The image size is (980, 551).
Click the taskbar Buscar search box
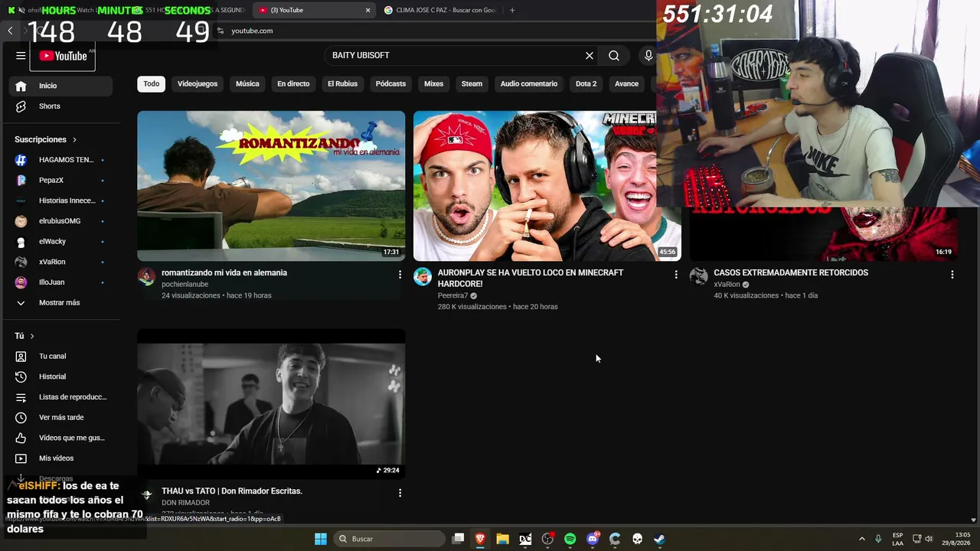point(389,539)
